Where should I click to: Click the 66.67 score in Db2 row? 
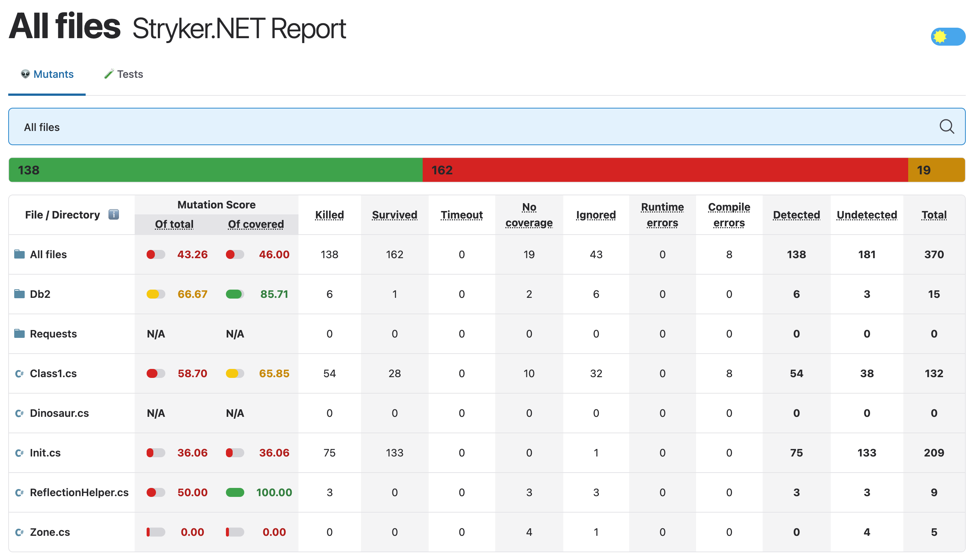point(192,294)
